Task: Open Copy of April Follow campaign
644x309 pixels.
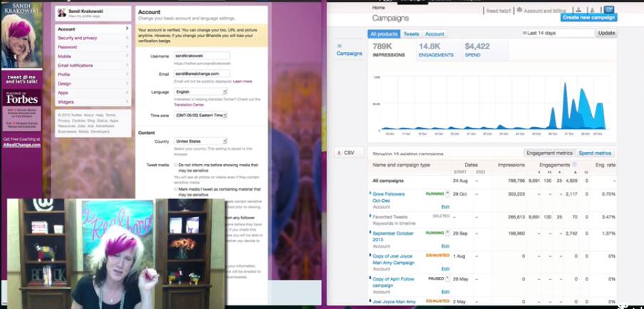Action: 393,282
